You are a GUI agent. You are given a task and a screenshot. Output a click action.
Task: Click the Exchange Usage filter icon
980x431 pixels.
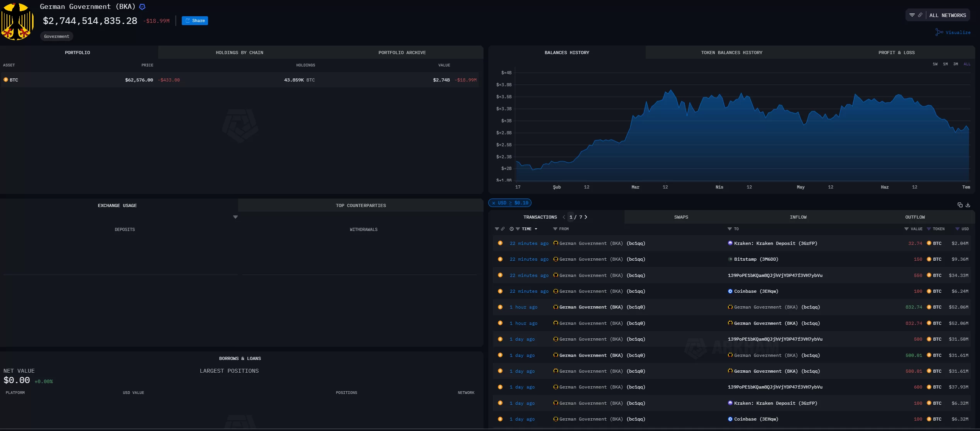[235, 217]
